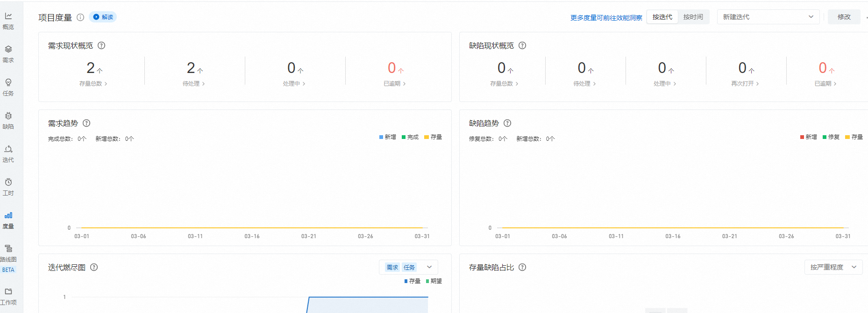The height and width of the screenshot is (313, 868).
Task: Open the 需求 任务 type dropdown
Action: (408, 267)
